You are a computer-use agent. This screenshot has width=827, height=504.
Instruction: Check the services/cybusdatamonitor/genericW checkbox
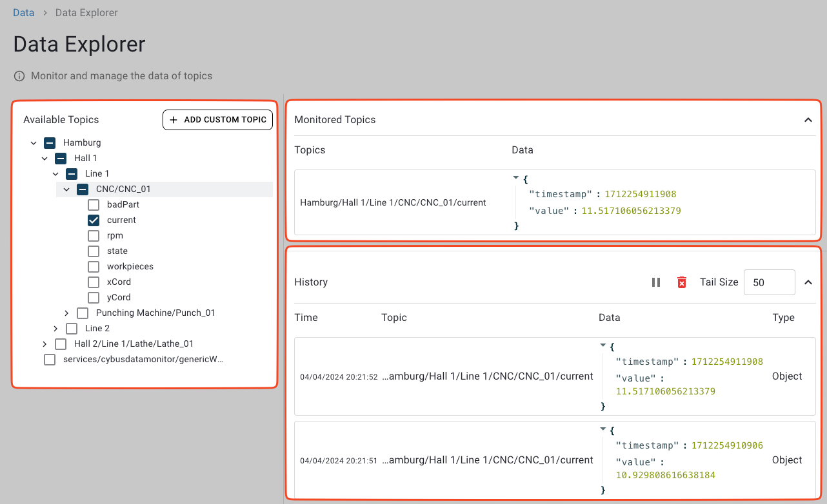(x=50, y=359)
